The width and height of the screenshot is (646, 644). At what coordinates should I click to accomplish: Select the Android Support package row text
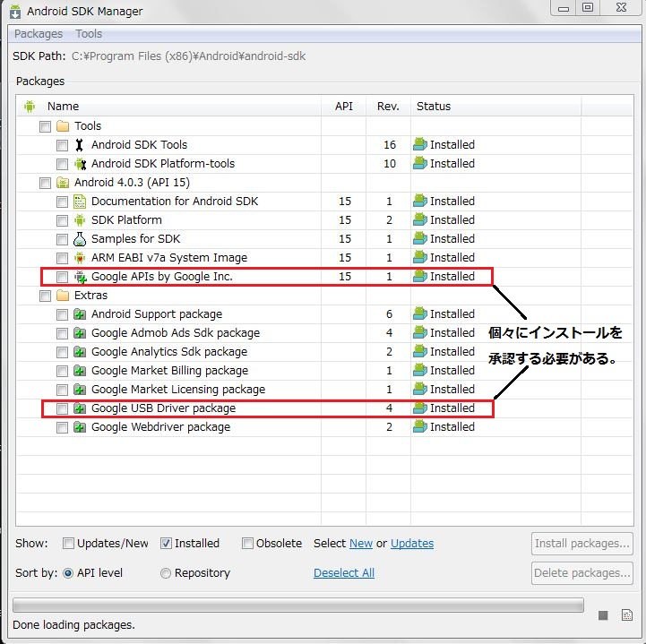coord(157,314)
